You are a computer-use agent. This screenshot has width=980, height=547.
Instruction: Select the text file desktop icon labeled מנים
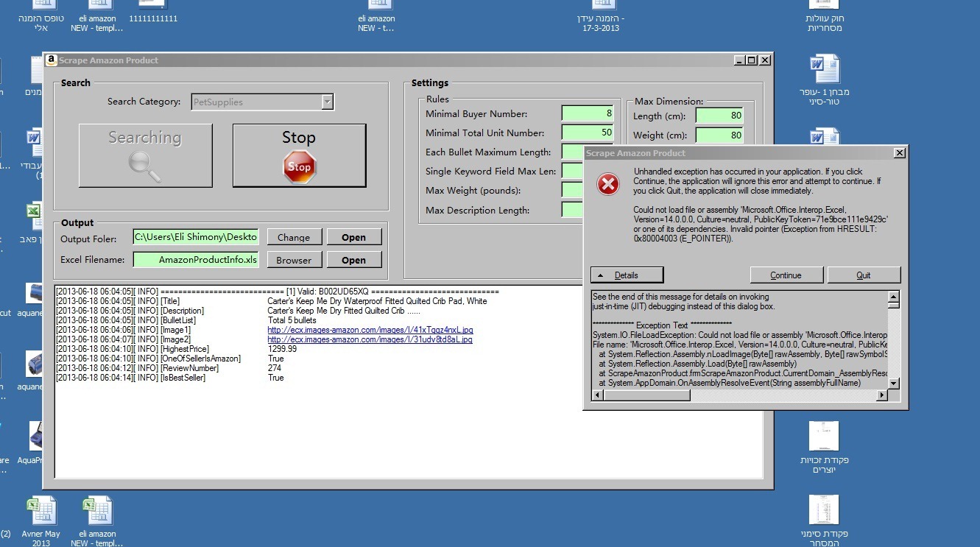coord(35,77)
